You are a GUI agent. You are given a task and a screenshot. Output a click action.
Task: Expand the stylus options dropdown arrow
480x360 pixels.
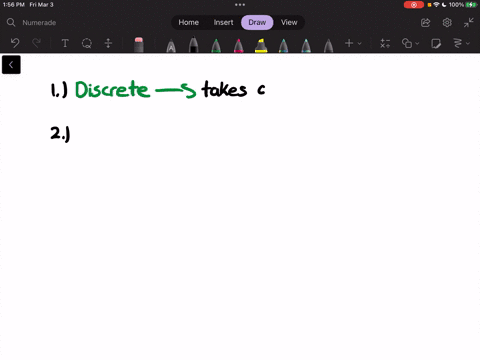pyautogui.click(x=468, y=43)
